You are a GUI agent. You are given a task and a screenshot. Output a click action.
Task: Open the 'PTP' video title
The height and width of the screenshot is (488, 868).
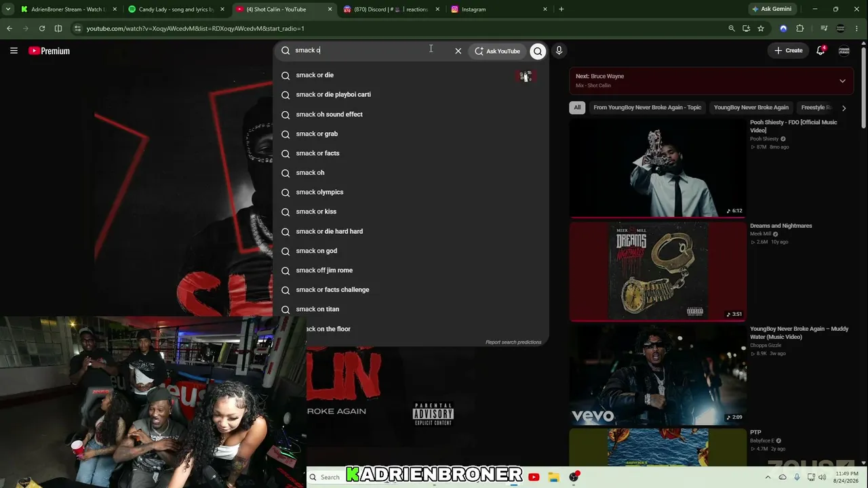click(x=755, y=432)
